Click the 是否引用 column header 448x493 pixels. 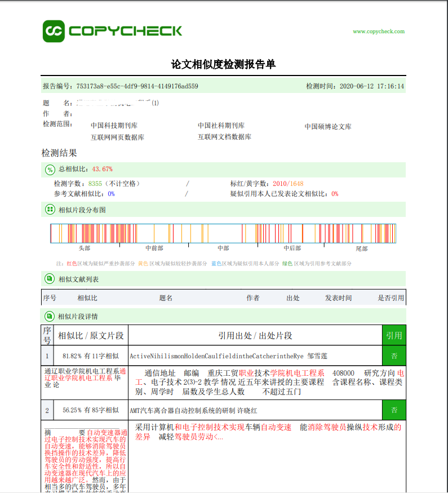coord(391,298)
